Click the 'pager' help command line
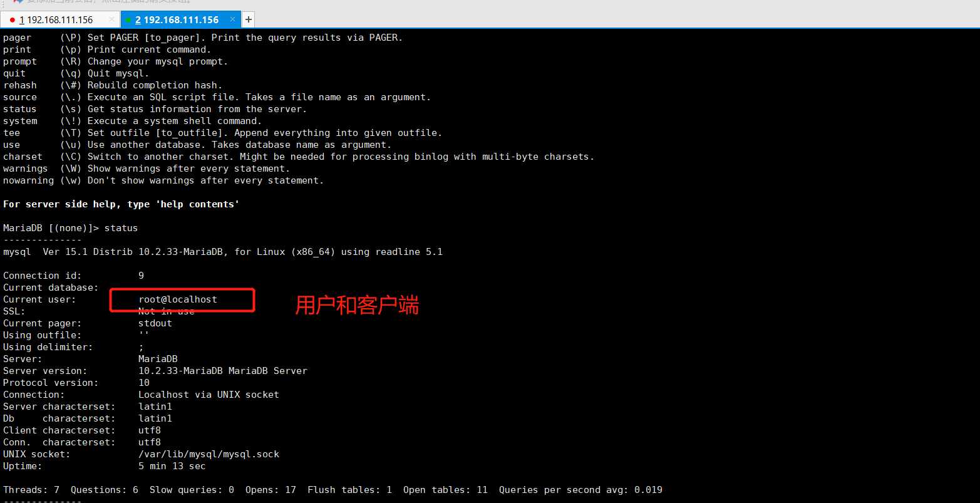Screen dimensions: 980x503 click(x=203, y=38)
